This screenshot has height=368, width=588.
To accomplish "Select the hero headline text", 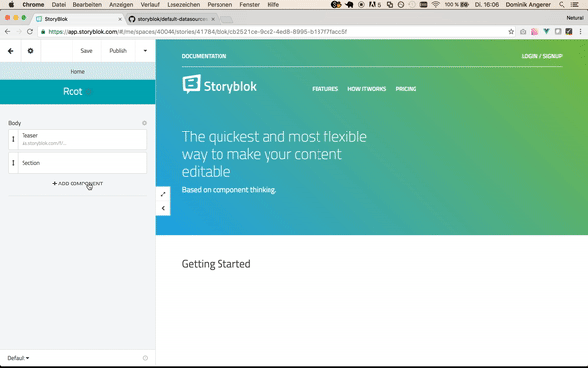I will pyautogui.click(x=274, y=154).
